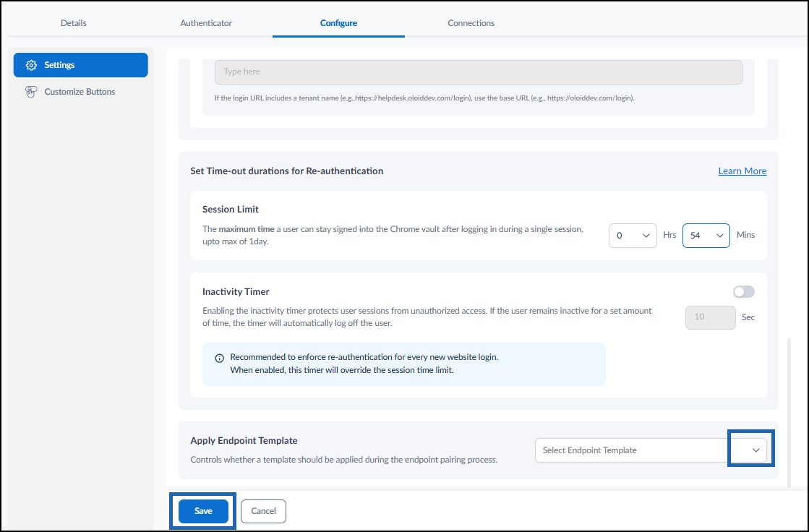Expand the Select Endpoint Template dropdown

tap(651, 450)
